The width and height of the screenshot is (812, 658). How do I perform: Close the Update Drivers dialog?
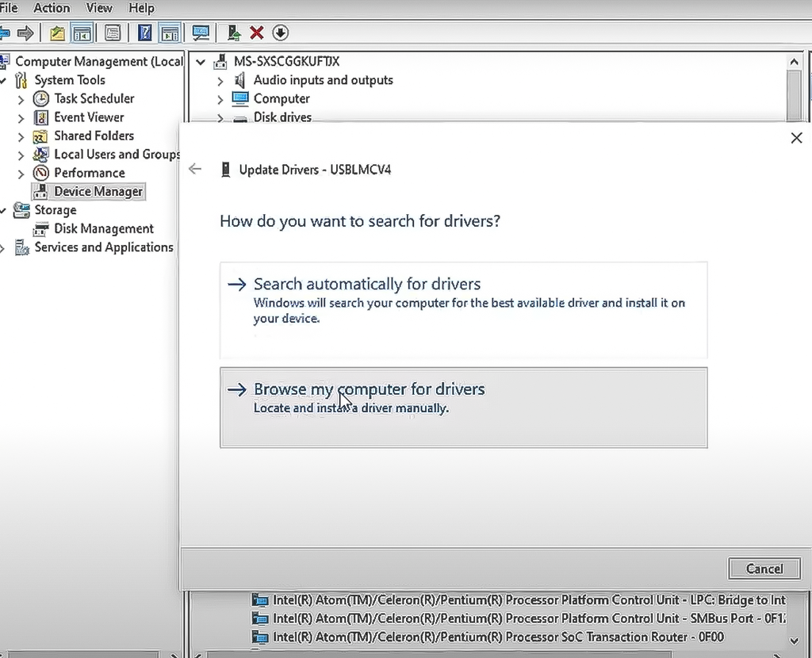pos(796,138)
